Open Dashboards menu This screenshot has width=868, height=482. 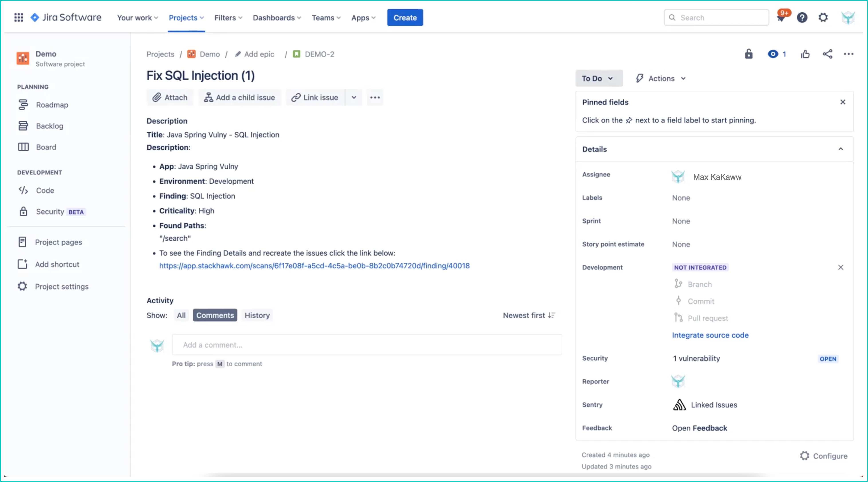click(x=277, y=18)
